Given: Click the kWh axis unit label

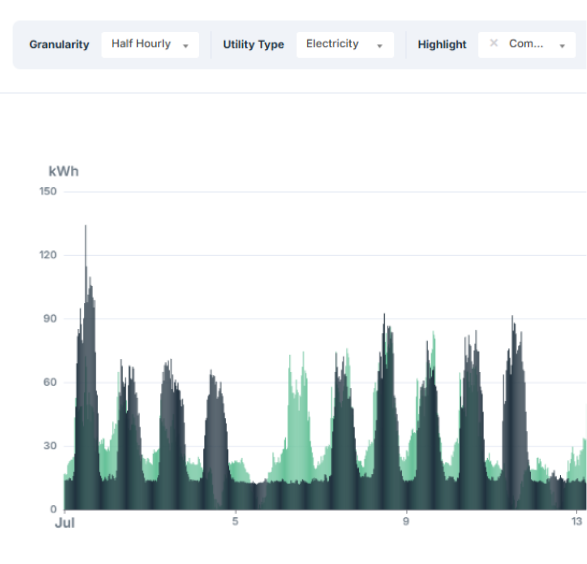Looking at the screenshot, I should point(64,171).
